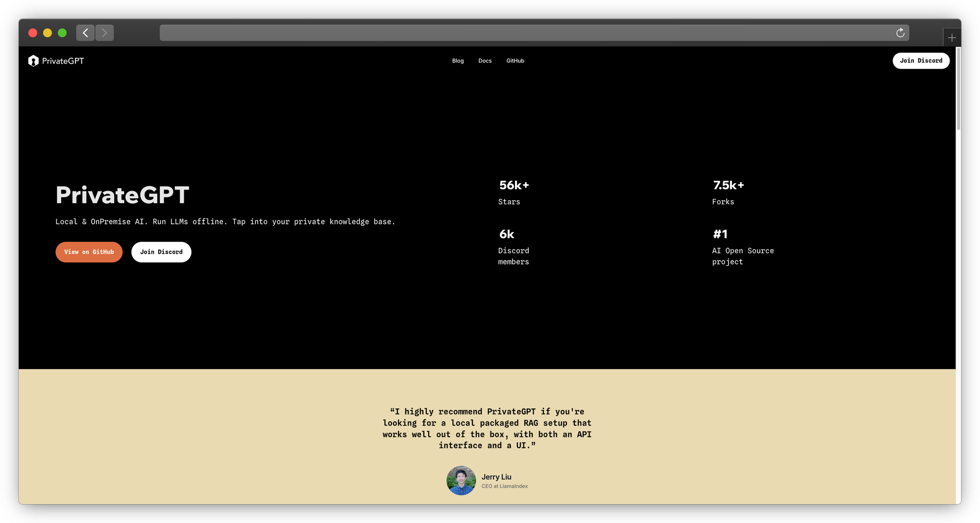This screenshot has height=523, width=980.
Task: Click Join Discord below the hero tagline
Action: click(x=161, y=252)
